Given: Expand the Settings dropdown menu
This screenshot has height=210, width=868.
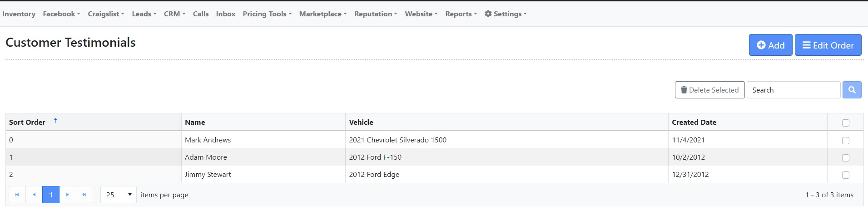Looking at the screenshot, I should click(x=506, y=14).
